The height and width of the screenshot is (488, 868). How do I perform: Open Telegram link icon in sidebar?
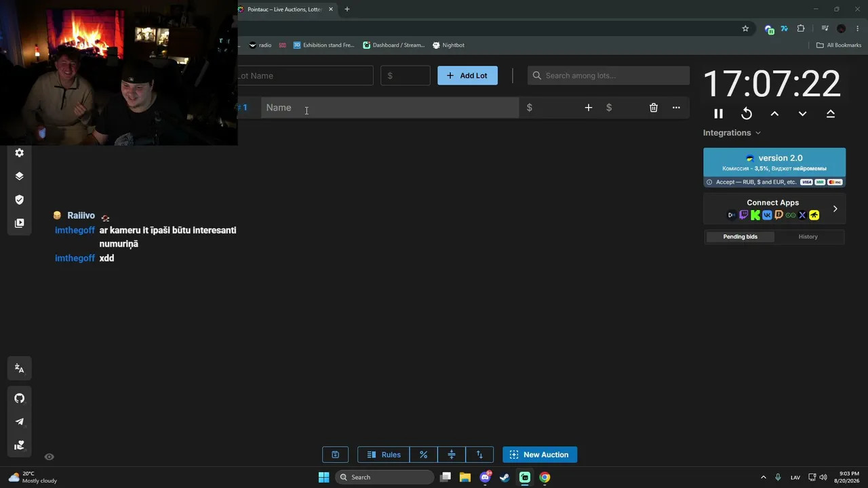[19, 422]
